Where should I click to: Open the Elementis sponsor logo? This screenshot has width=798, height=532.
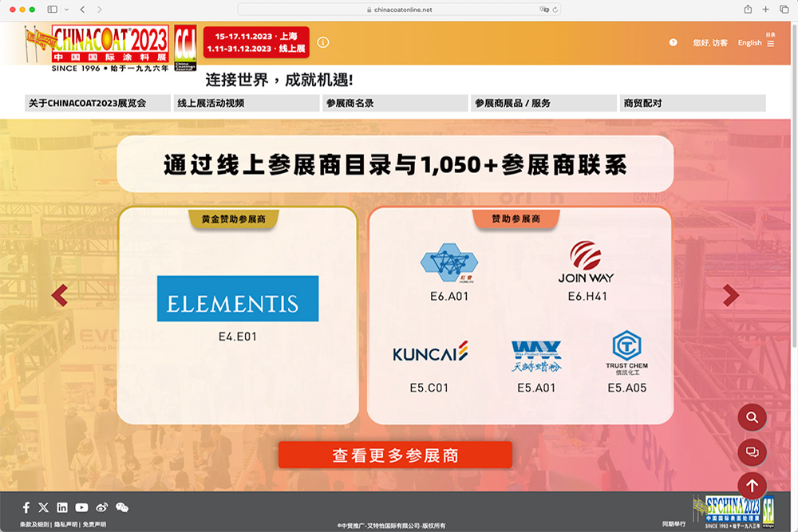tap(238, 298)
